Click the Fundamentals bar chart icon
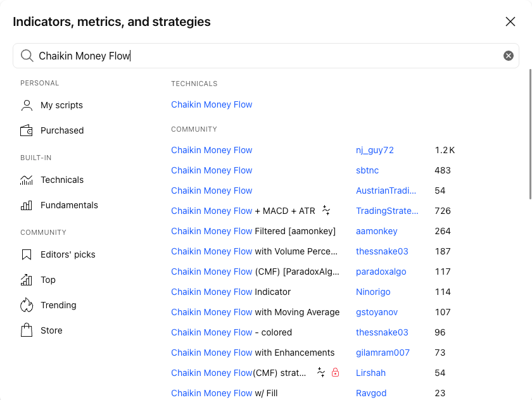Screen dimensions: 532x400 pos(27,205)
